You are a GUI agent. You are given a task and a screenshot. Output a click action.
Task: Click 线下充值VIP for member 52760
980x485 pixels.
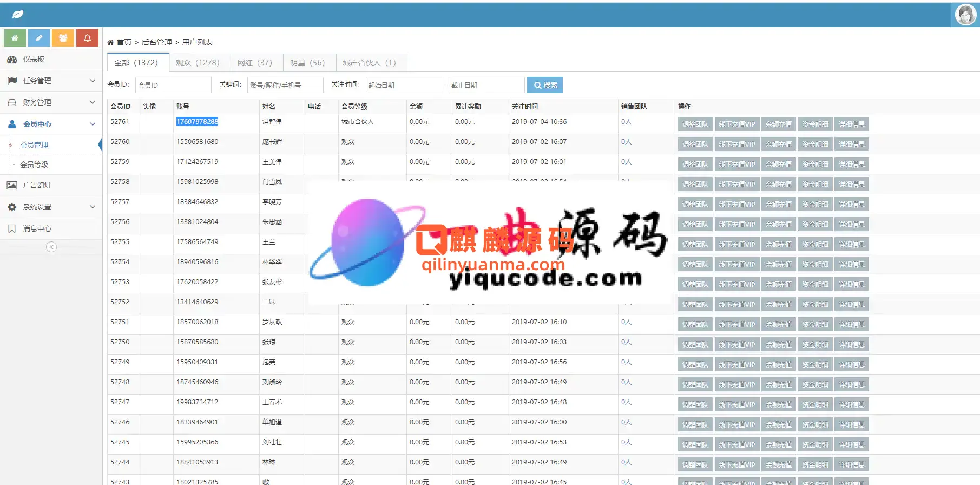[x=737, y=145]
